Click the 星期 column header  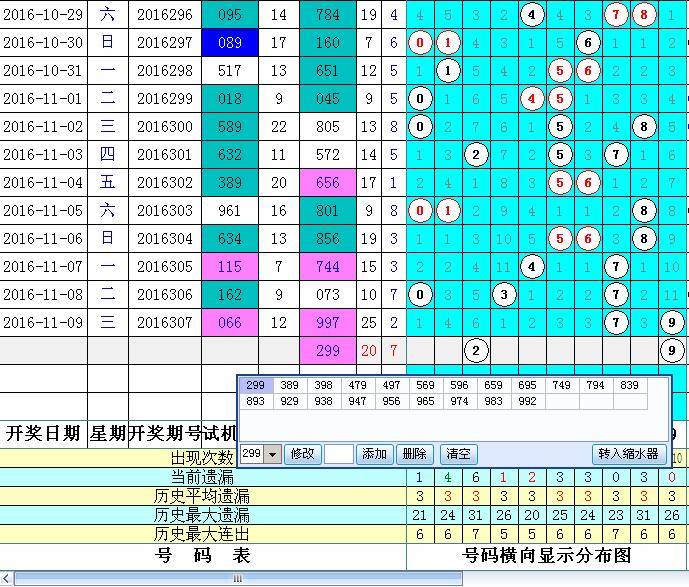click(x=108, y=434)
